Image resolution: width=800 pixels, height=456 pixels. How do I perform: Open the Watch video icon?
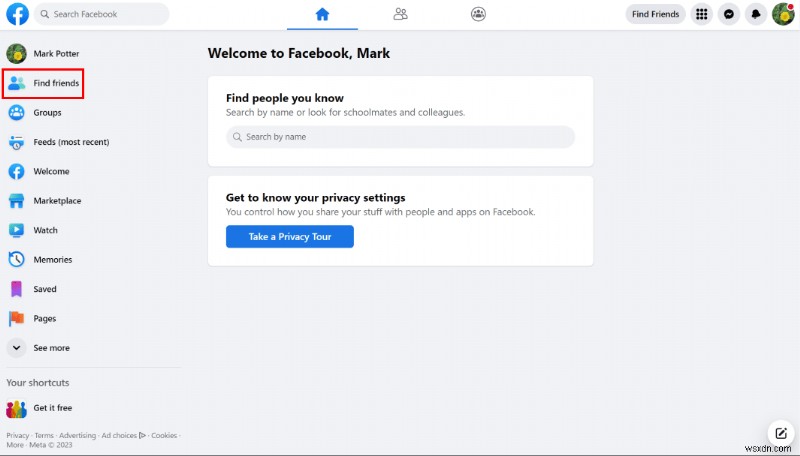[16, 230]
